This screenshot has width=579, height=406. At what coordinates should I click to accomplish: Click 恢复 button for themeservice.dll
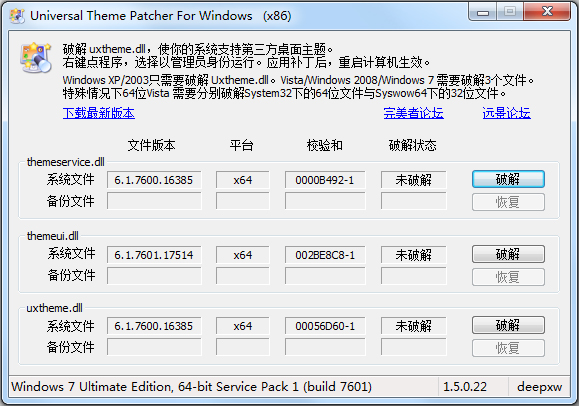[x=508, y=202]
